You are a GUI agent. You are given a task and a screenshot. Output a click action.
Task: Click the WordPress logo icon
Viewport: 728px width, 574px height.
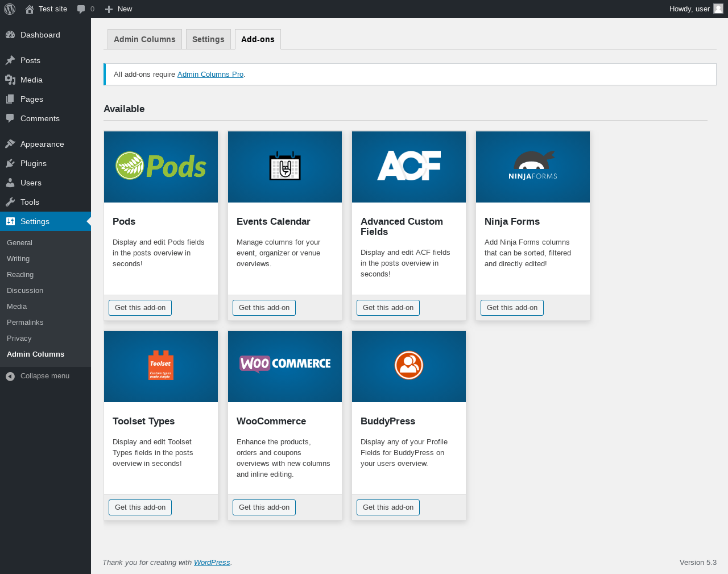[10, 9]
